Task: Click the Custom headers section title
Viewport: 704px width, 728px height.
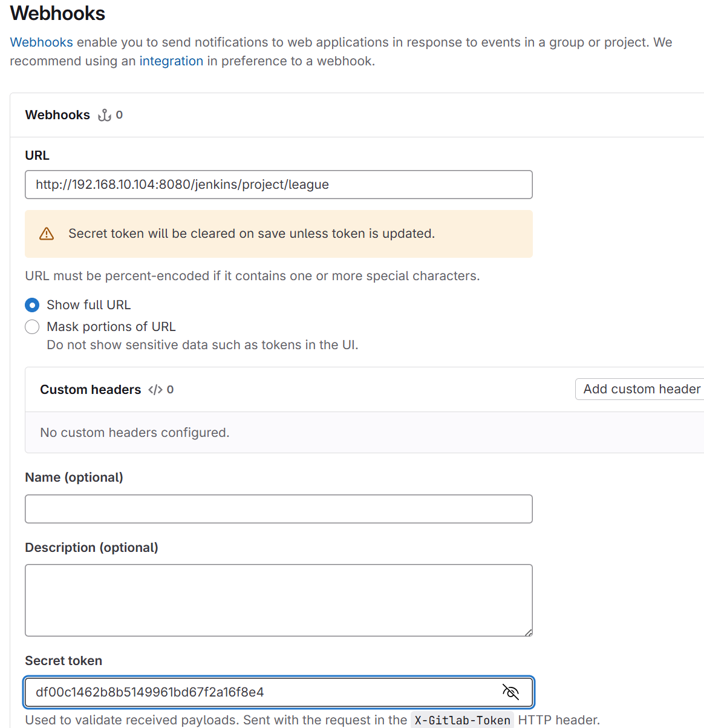Action: (x=91, y=390)
